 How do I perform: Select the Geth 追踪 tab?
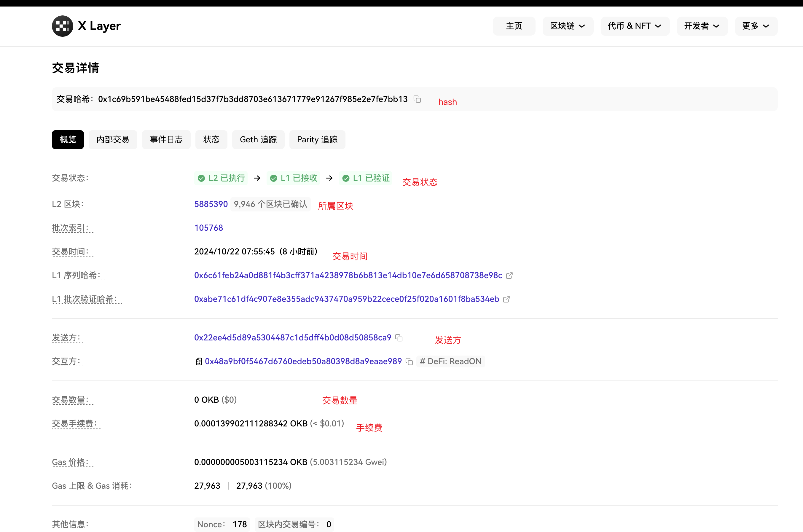258,139
